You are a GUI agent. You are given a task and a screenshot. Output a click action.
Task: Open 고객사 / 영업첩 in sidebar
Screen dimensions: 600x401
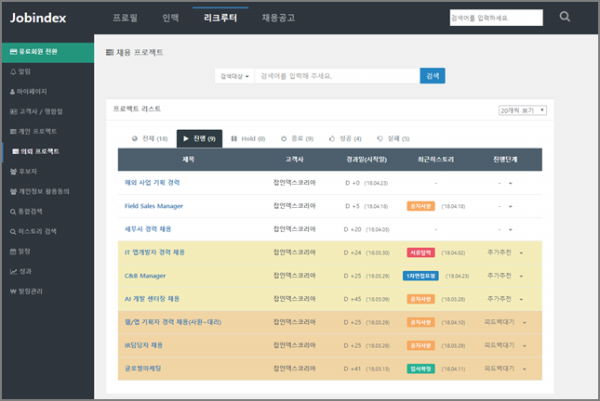click(x=34, y=111)
